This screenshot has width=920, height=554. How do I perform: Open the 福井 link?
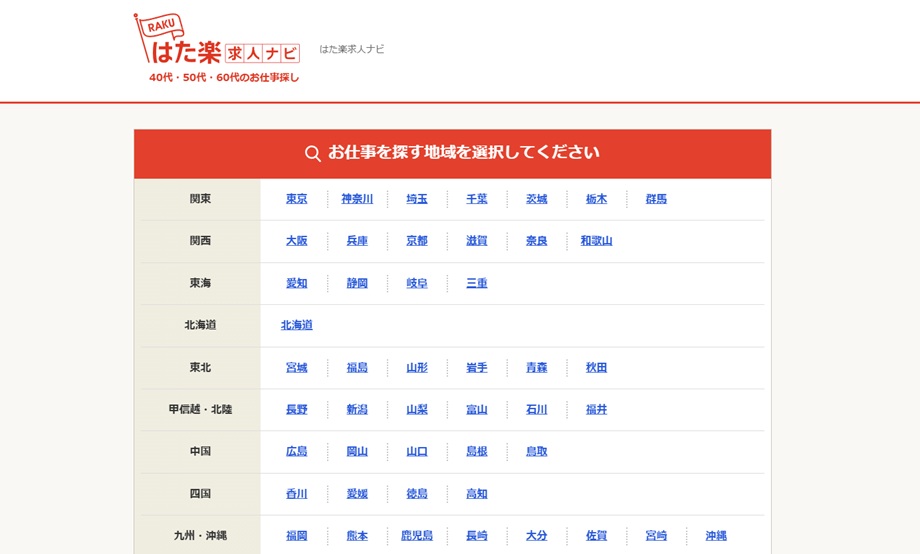(597, 410)
